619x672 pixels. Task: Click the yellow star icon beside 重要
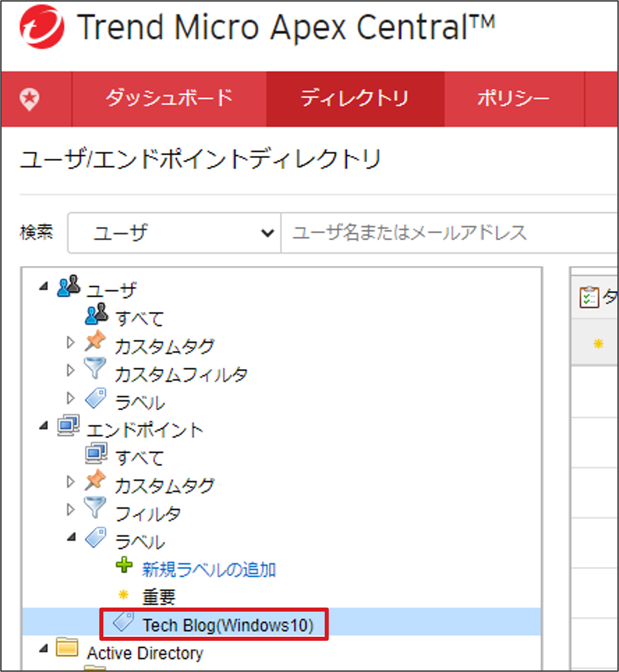123,595
